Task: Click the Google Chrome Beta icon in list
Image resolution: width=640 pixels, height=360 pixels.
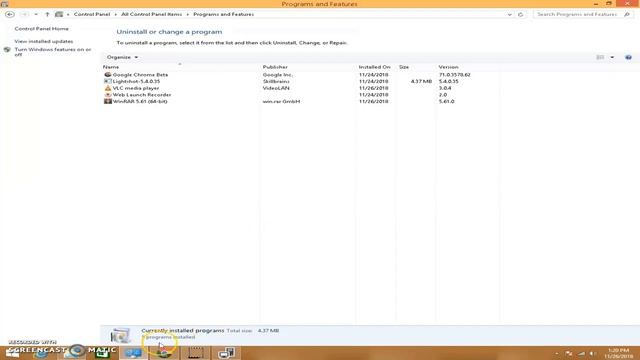Action: 108,75
